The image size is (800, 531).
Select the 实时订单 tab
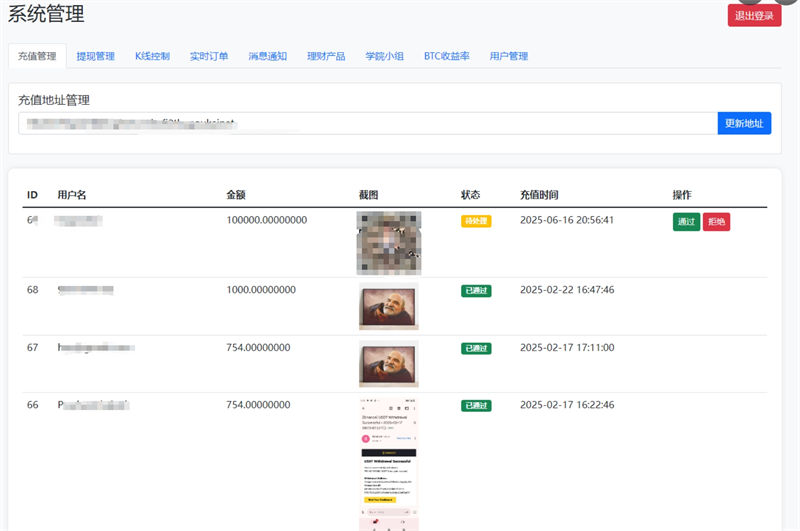point(209,56)
